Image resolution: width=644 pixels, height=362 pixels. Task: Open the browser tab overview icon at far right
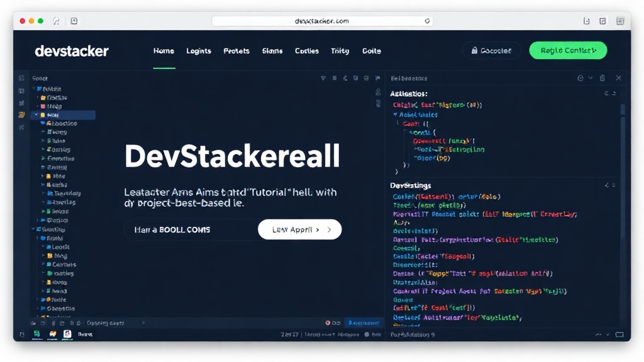coord(620,21)
